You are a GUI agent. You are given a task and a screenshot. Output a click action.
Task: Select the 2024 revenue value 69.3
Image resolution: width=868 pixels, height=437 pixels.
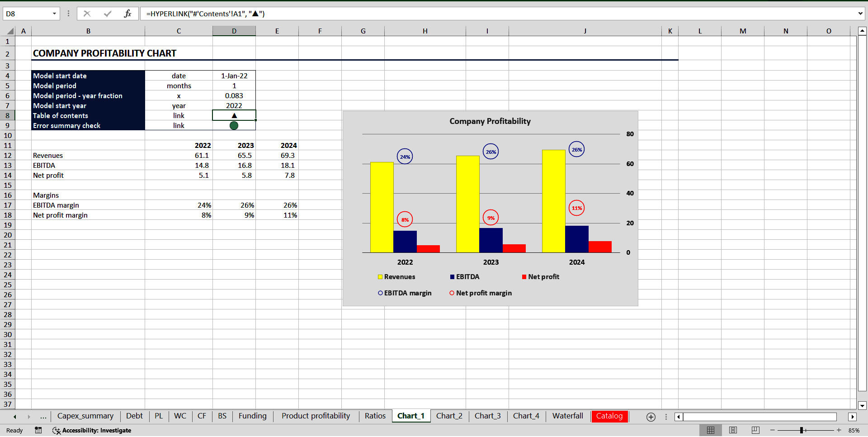(277, 156)
